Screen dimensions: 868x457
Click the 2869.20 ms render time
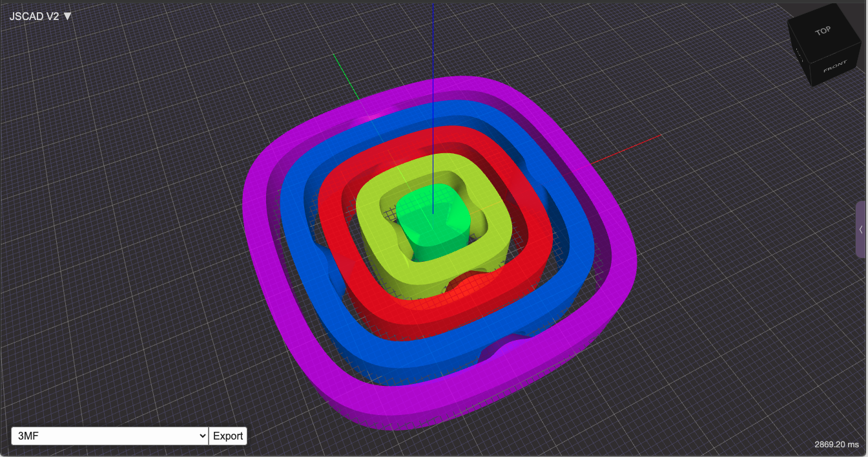(x=836, y=445)
